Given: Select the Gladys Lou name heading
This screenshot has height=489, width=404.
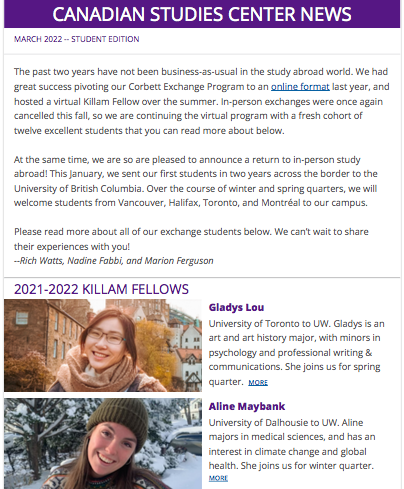Looking at the screenshot, I should [236, 307].
